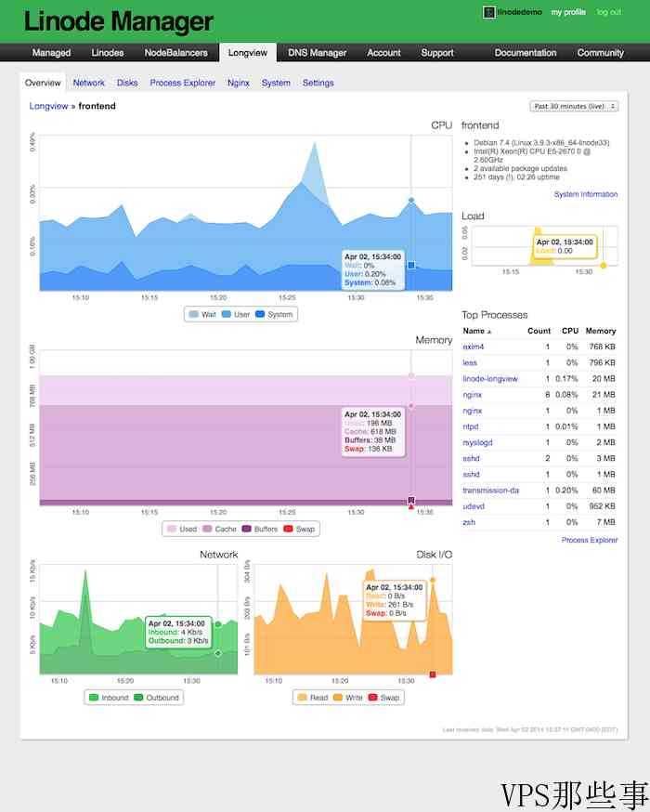
Task: Switch to Process Explorer sub-tab
Action: [x=183, y=83]
